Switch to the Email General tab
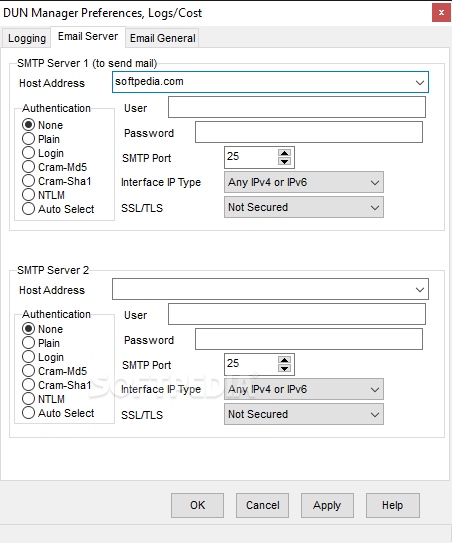The image size is (452, 543). coord(162,38)
